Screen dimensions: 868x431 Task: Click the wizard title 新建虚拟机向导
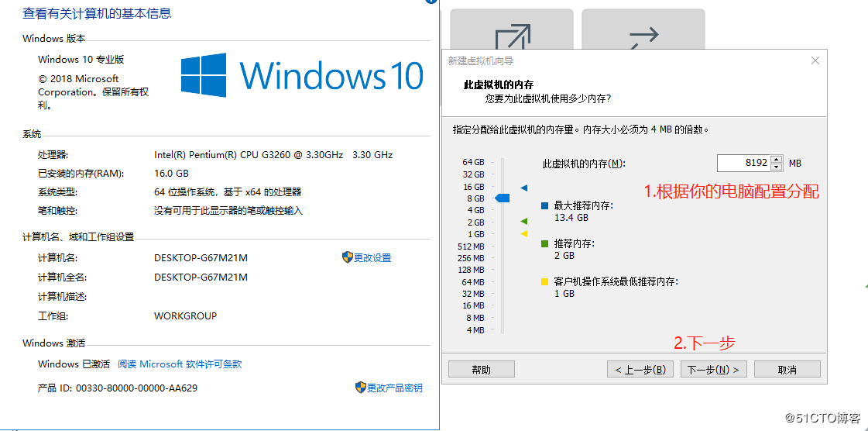(x=481, y=61)
